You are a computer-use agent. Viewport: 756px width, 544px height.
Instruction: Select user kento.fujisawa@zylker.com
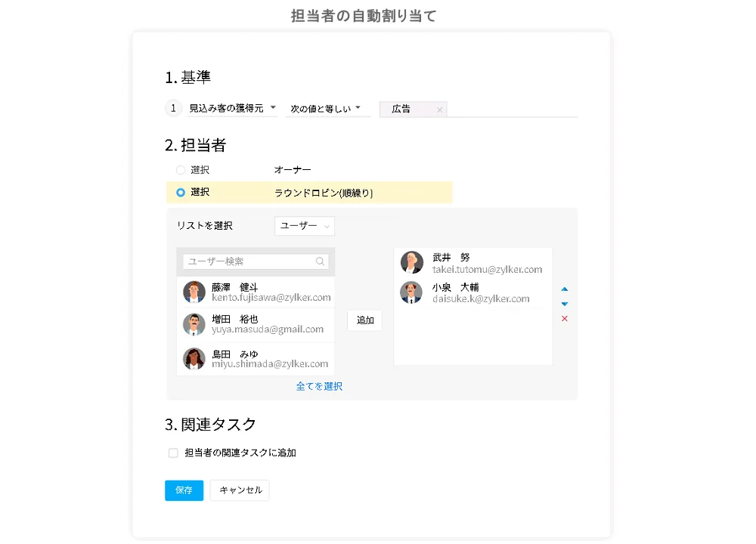click(x=256, y=292)
